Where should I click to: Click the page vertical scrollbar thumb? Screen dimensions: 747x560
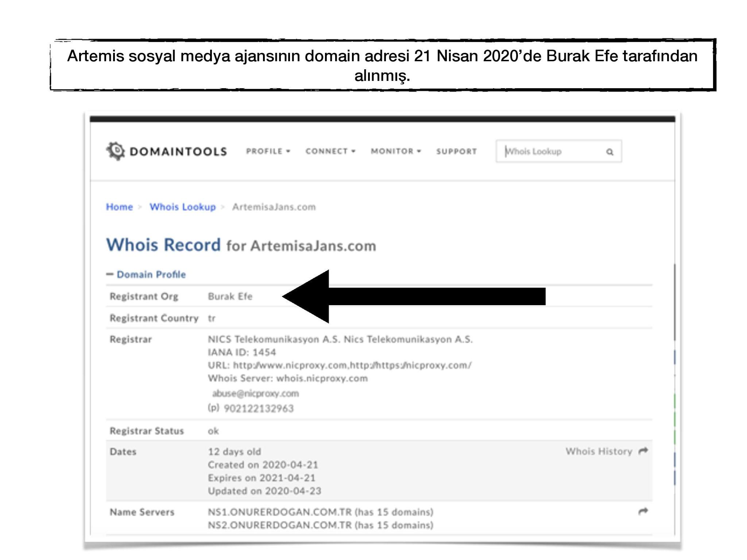674,303
